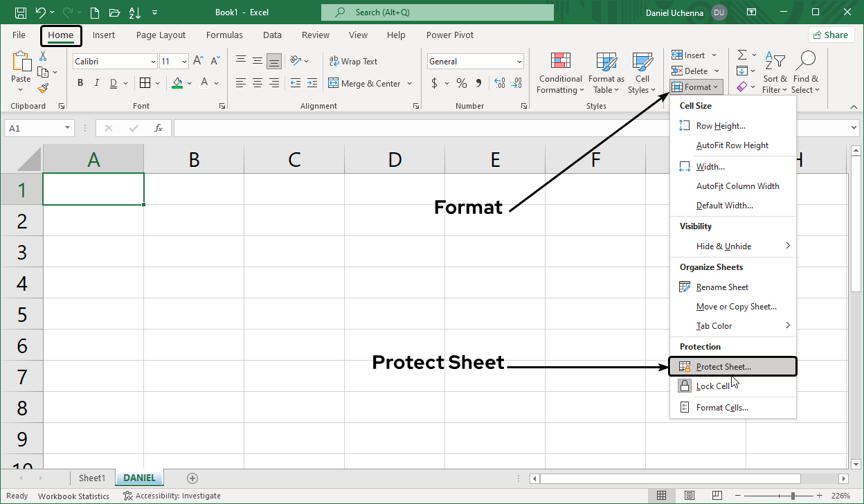
Task: Click the Percent Style icon
Action: pyautogui.click(x=461, y=83)
